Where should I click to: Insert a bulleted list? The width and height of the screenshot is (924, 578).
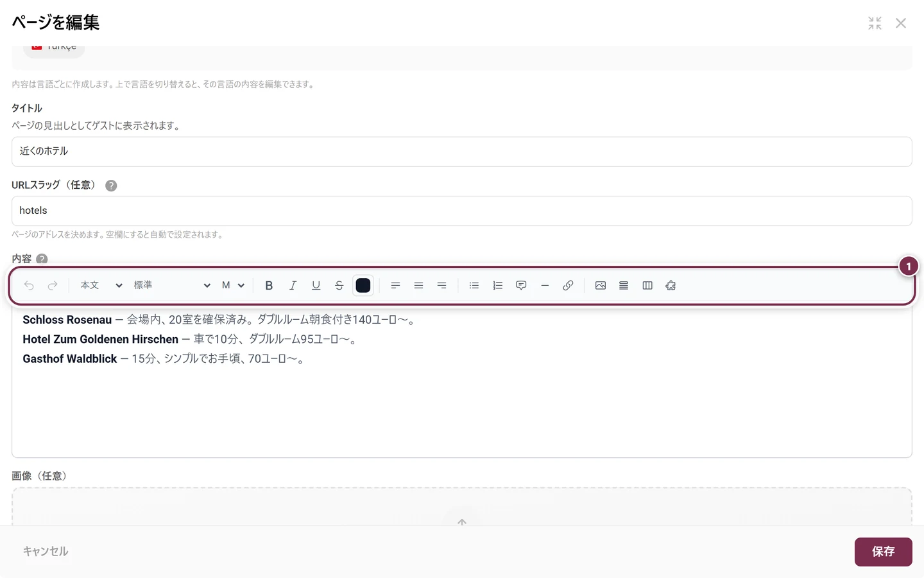tap(474, 286)
